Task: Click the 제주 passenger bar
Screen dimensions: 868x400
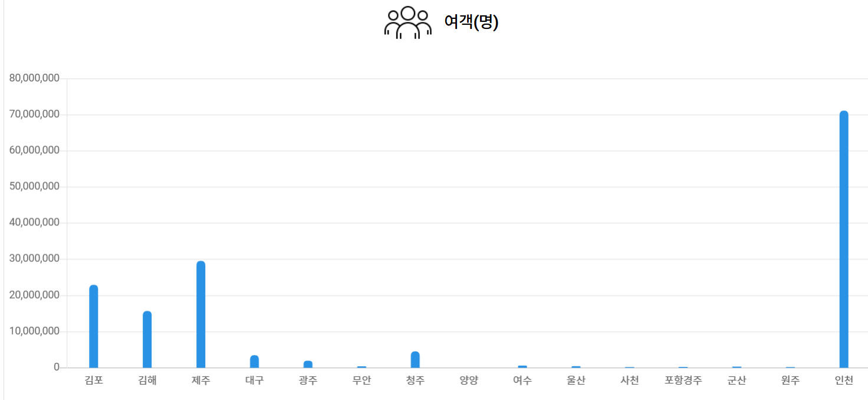Action: coord(201,314)
